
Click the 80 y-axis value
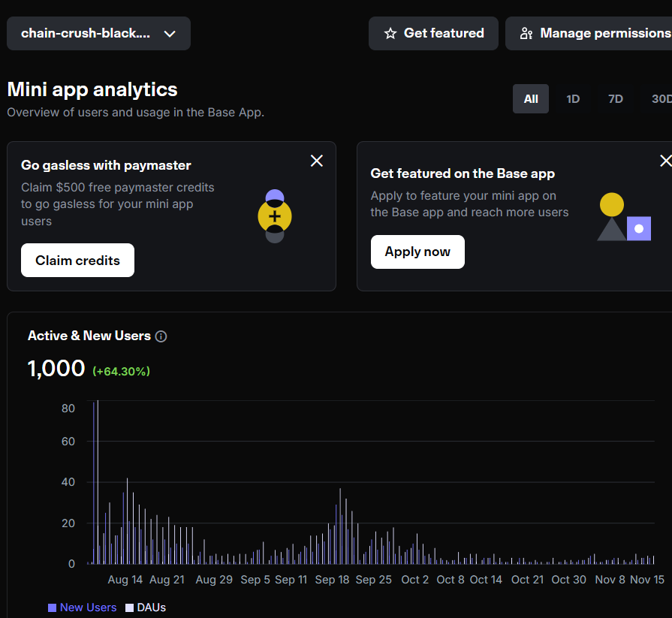coord(68,408)
